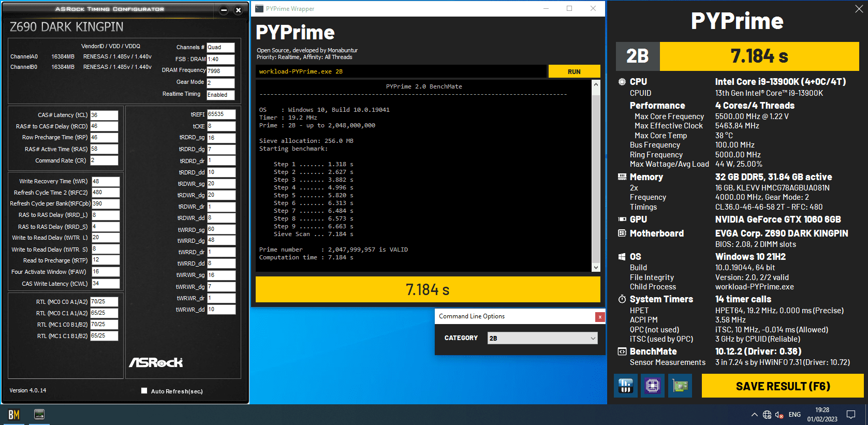This screenshot has height=425, width=868.
Task: Show hidden system tray icons
Action: click(754, 415)
